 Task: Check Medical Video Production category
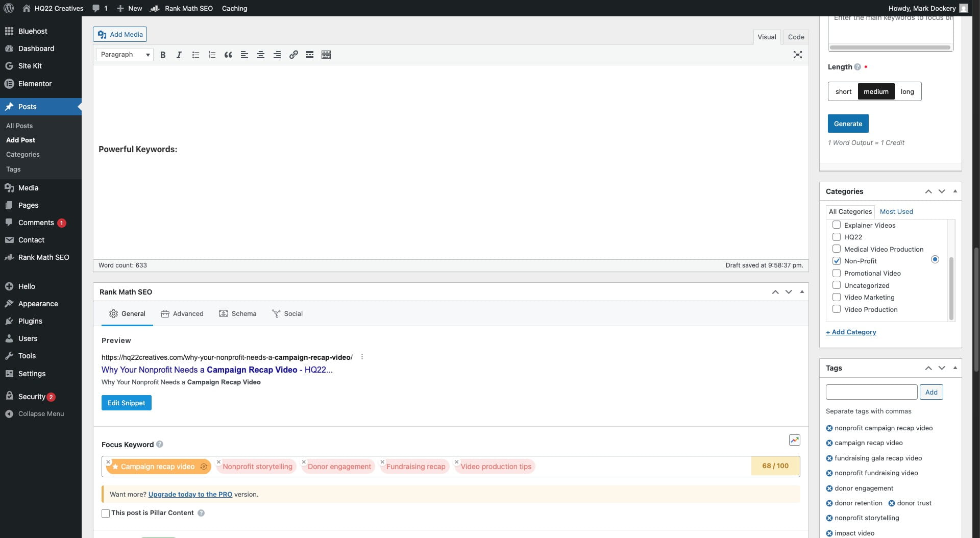[837, 249]
